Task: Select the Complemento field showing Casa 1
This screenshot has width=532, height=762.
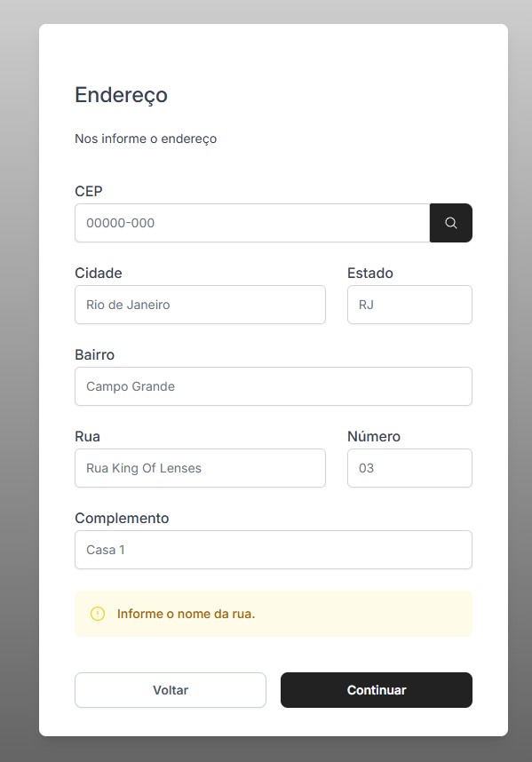Action: point(273,550)
